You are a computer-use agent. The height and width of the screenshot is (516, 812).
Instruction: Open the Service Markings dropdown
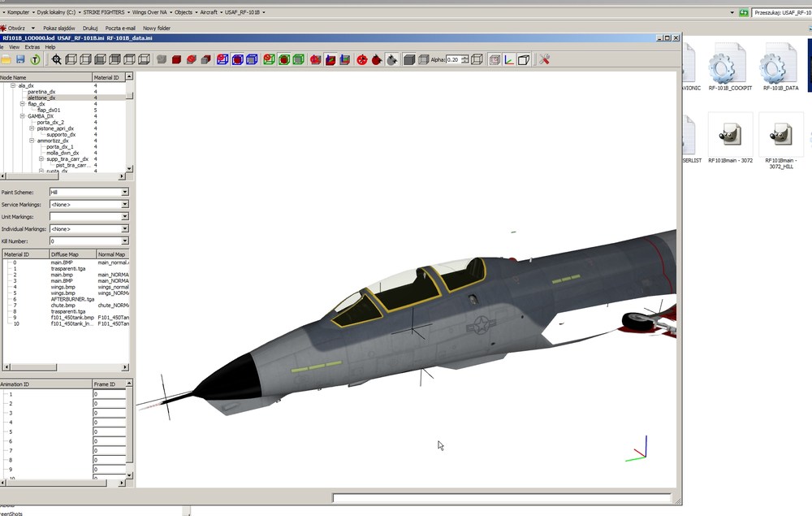click(125, 205)
